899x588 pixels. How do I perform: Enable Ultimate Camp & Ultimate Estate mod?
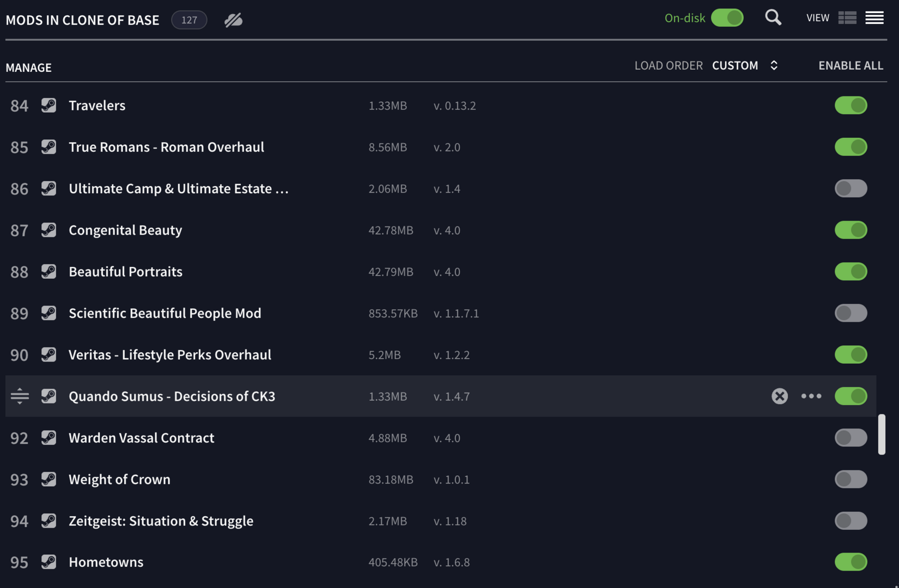(x=851, y=188)
